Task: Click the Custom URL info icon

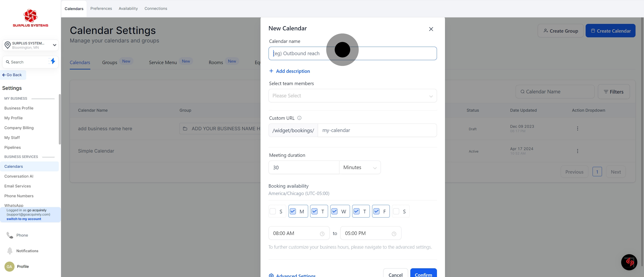Action: click(299, 118)
